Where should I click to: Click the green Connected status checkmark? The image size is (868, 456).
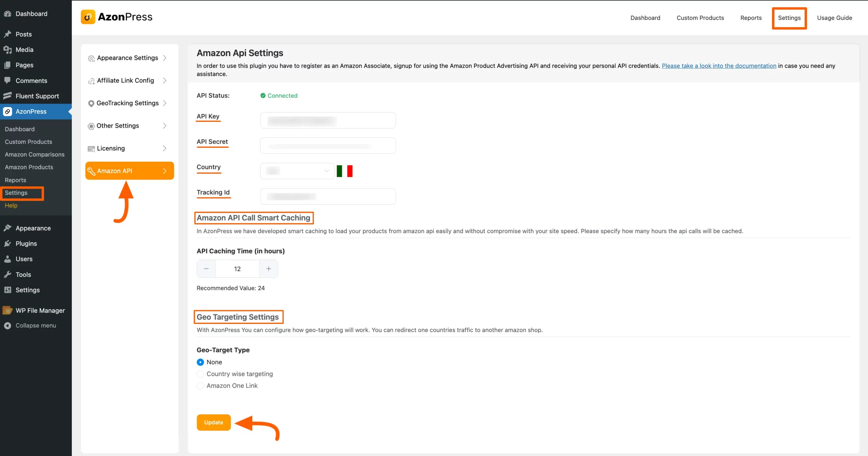tap(263, 96)
